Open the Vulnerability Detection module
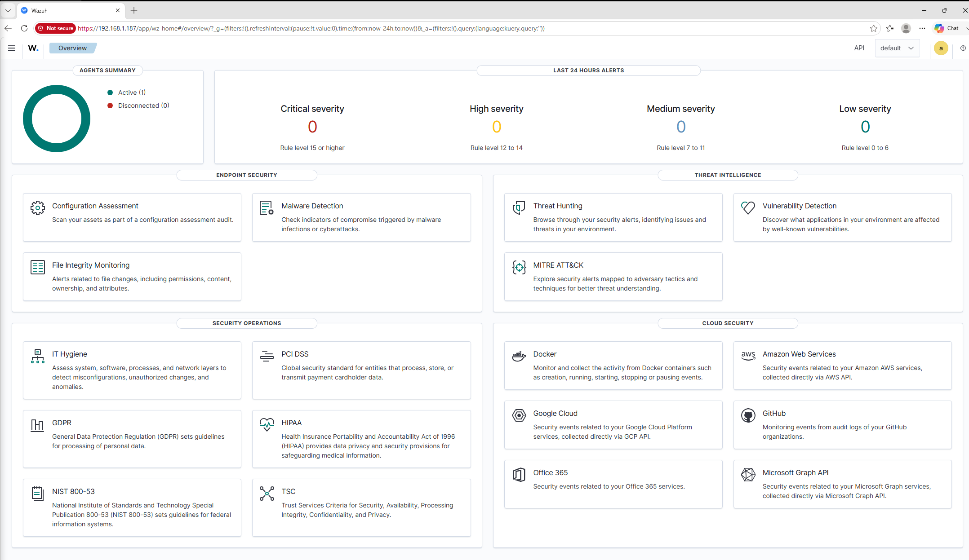This screenshot has width=969, height=560. click(843, 217)
